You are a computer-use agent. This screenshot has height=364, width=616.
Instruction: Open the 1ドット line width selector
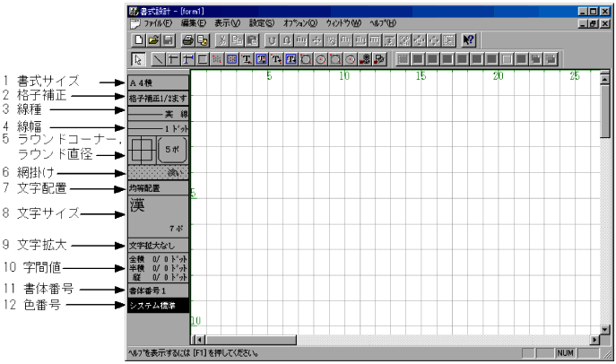[158, 128]
